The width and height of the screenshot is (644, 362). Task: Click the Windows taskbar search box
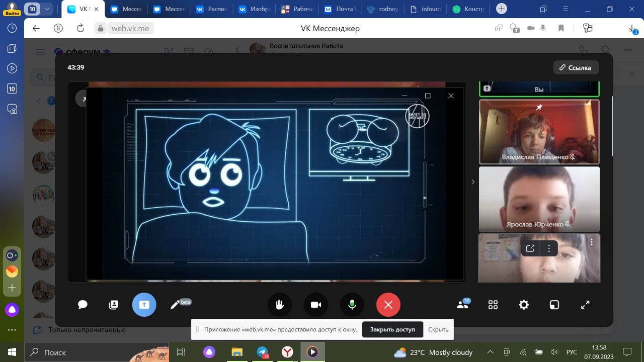[x=98, y=352]
